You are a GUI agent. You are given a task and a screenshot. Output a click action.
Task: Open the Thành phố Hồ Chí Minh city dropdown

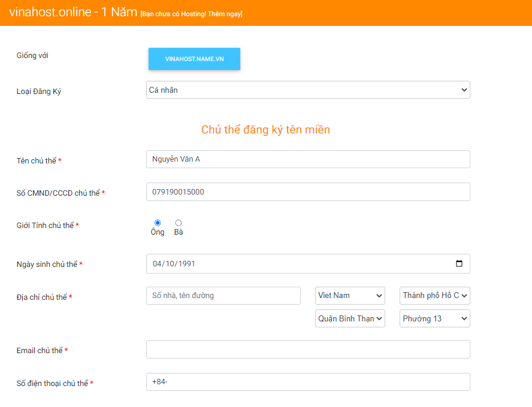pos(434,295)
